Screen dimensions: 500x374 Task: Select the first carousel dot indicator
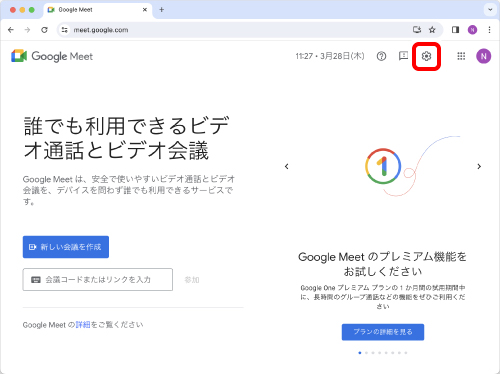click(360, 353)
